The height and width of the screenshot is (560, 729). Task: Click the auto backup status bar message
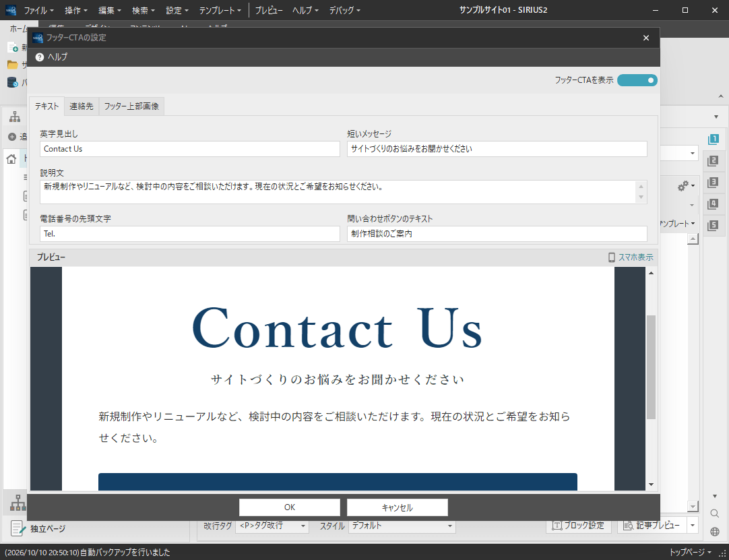coord(87,553)
